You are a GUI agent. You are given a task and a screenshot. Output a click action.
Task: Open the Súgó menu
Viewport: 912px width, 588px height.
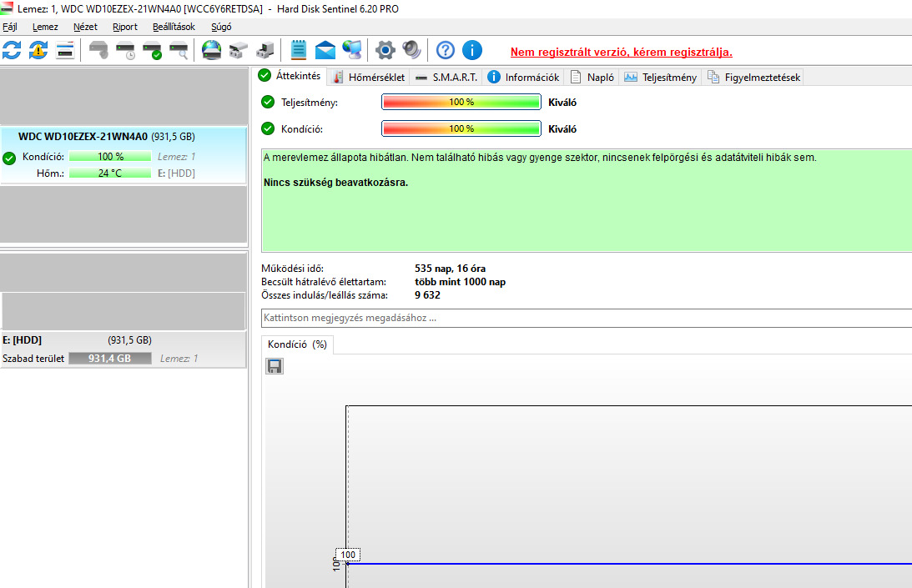(221, 27)
